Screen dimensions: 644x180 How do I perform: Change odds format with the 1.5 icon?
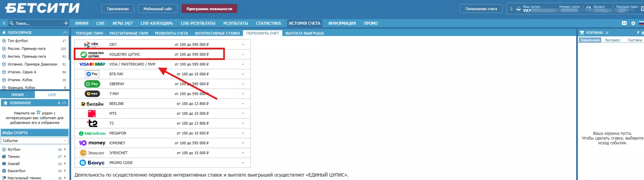624,23
